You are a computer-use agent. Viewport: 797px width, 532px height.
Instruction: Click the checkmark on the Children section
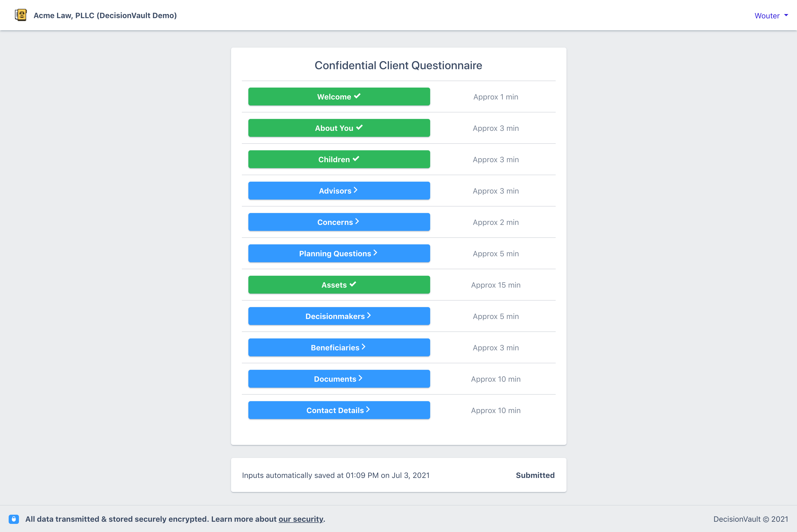(x=356, y=159)
